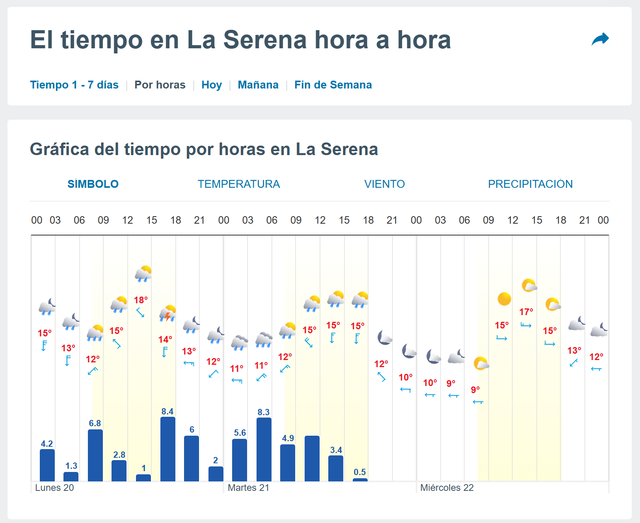Click the 0.5 precipitation value
Viewport: 640px width, 523px height.
360,472
